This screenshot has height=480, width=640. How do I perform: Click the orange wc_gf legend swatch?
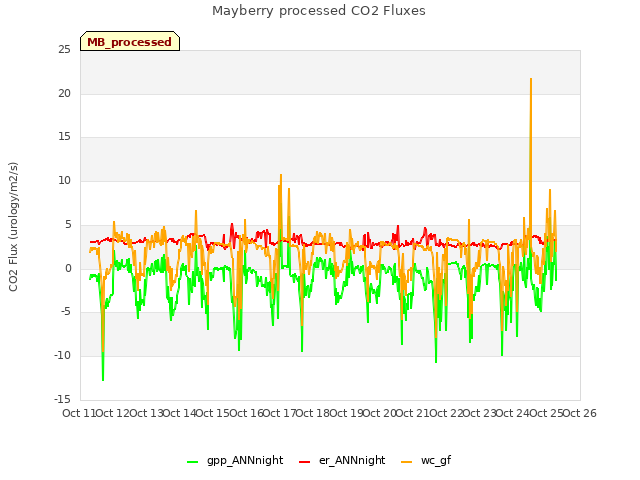[x=407, y=462]
